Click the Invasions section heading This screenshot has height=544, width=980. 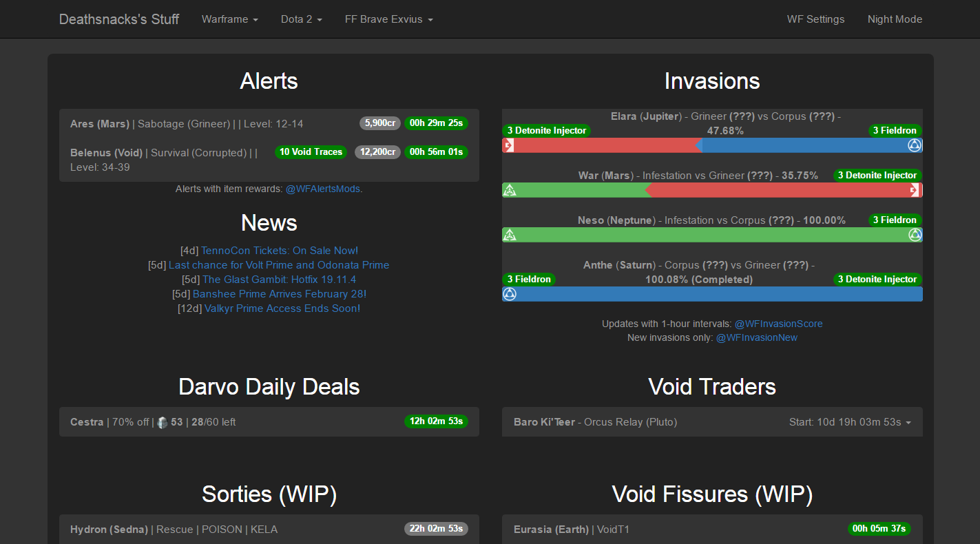point(712,81)
